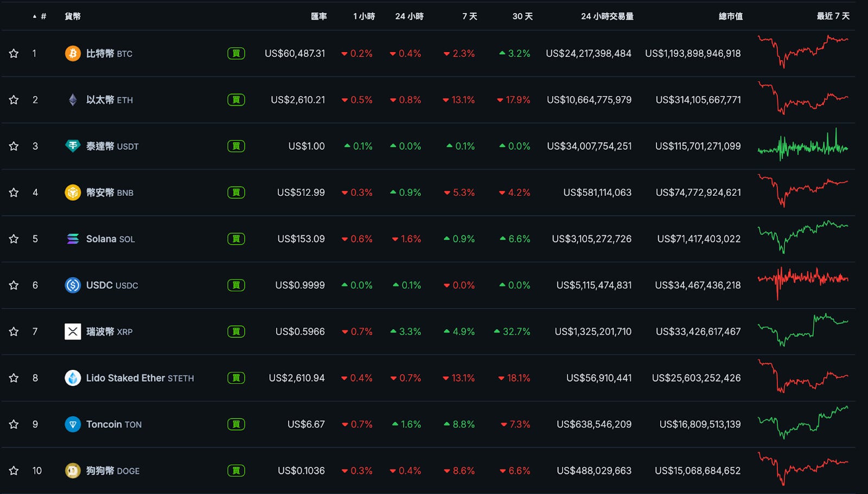The width and height of the screenshot is (868, 494).
Task: Click Ethereum market cap US$314,105,667,771
Action: point(698,100)
